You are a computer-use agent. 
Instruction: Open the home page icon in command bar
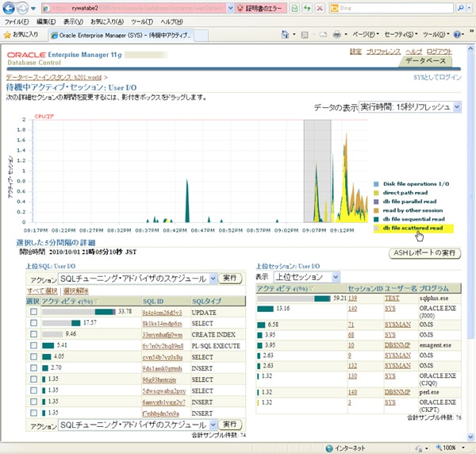point(286,36)
